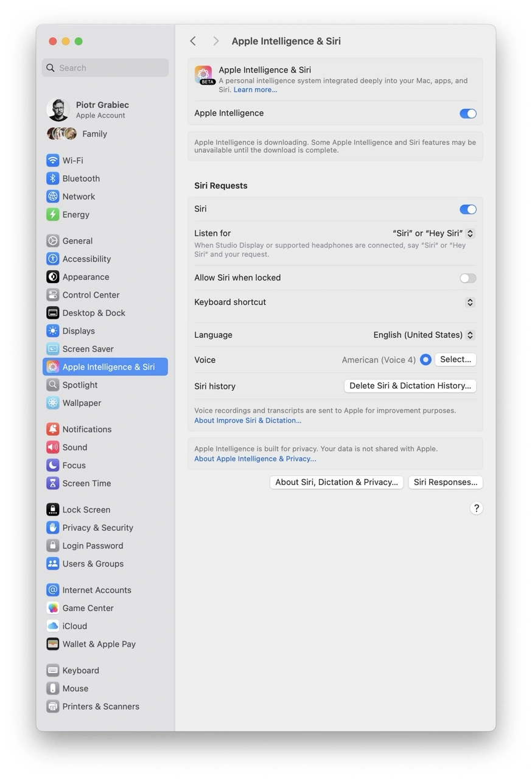Open Privacy & Security hand icon
Screen dimensions: 532x779
(x=53, y=528)
